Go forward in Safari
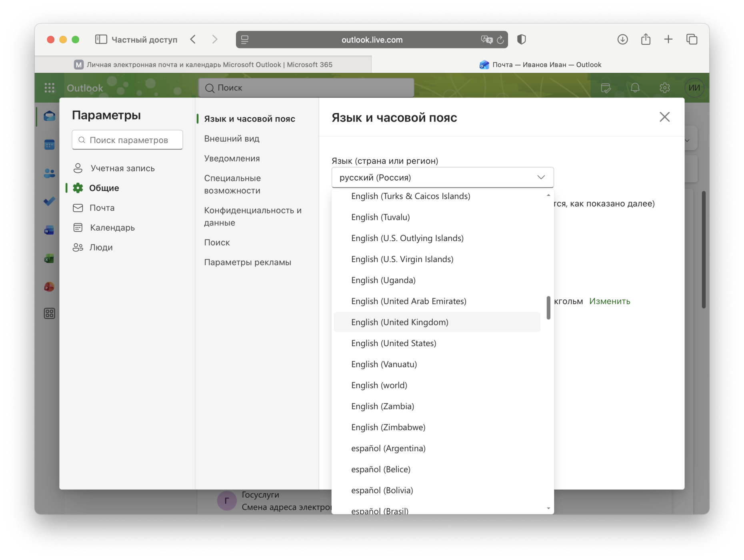 [x=215, y=39]
